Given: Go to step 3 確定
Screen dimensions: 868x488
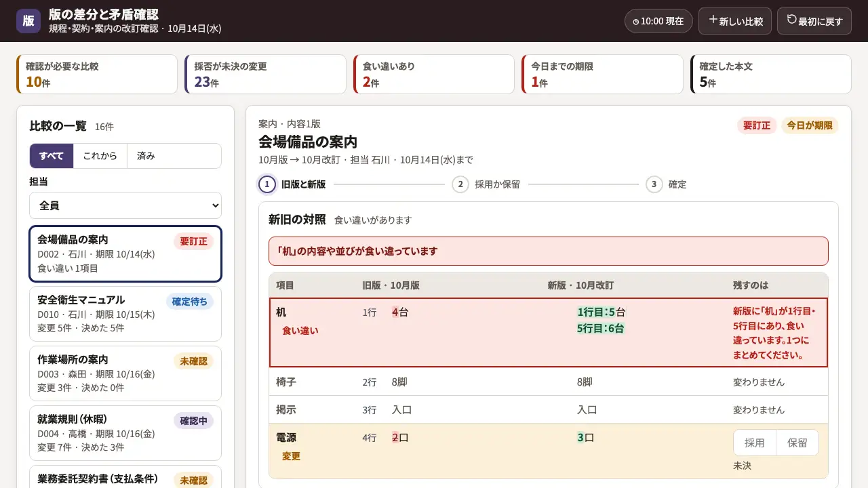Looking at the screenshot, I should pyautogui.click(x=667, y=184).
